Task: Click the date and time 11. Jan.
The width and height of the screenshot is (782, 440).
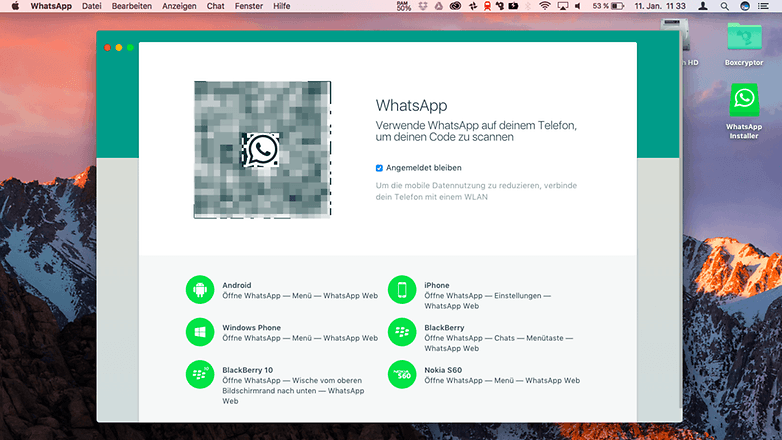Action: pyautogui.click(x=660, y=6)
